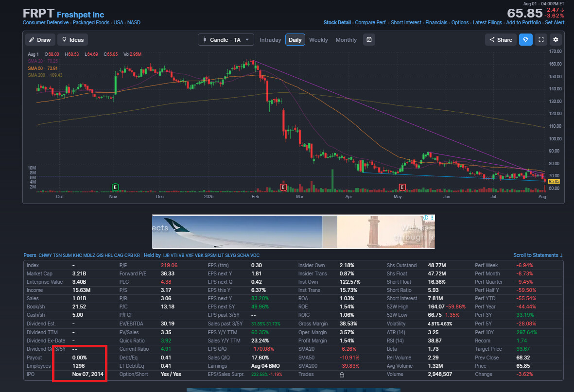Click the Held by label link
Viewport: 574px width, 392px height.
click(x=152, y=256)
